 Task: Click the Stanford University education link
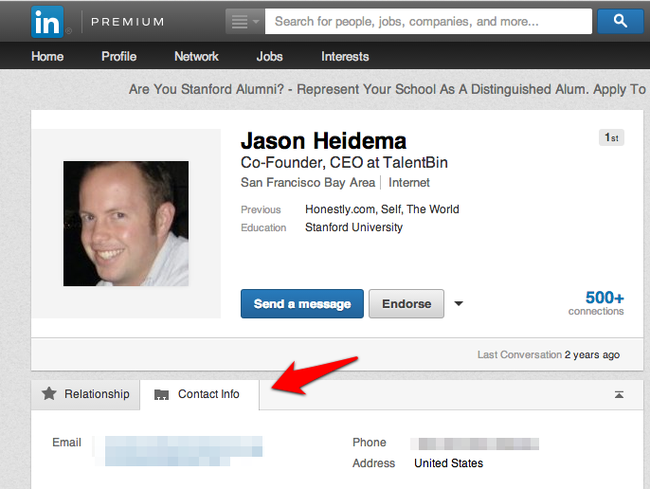tap(354, 228)
